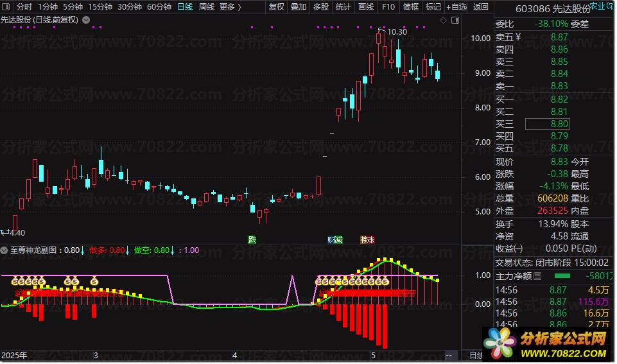This screenshot has height=364, width=617.
Task: Toggle the right panel icon above chart
Action: click(x=455, y=20)
